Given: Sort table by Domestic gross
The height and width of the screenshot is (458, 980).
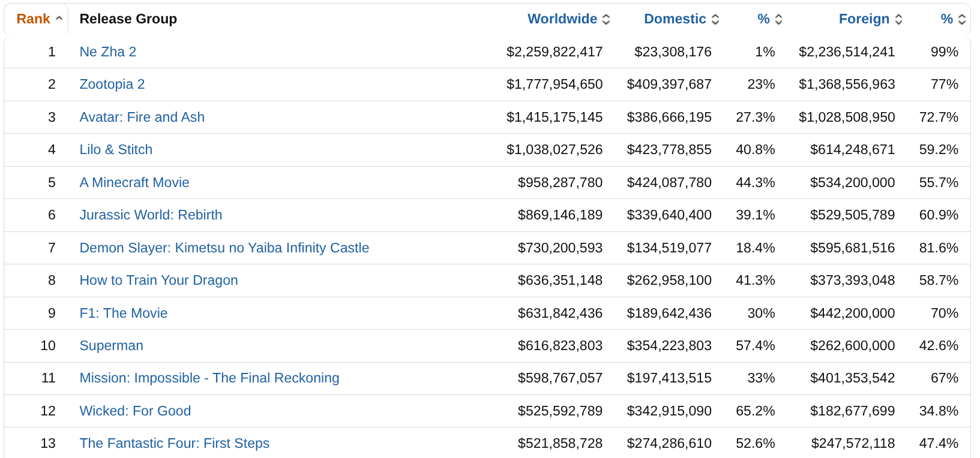Looking at the screenshot, I should (675, 19).
